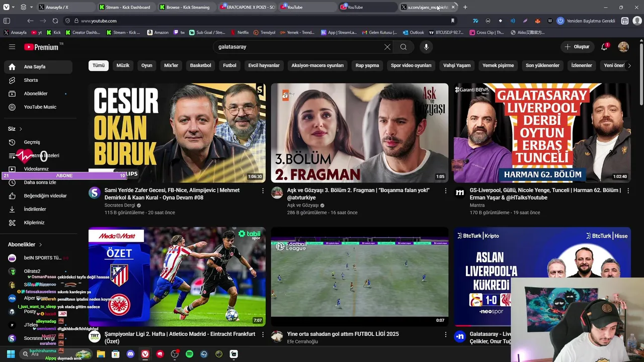Open OBS Studio from taskbar
The height and width of the screenshot is (362, 644).
click(x=175, y=354)
